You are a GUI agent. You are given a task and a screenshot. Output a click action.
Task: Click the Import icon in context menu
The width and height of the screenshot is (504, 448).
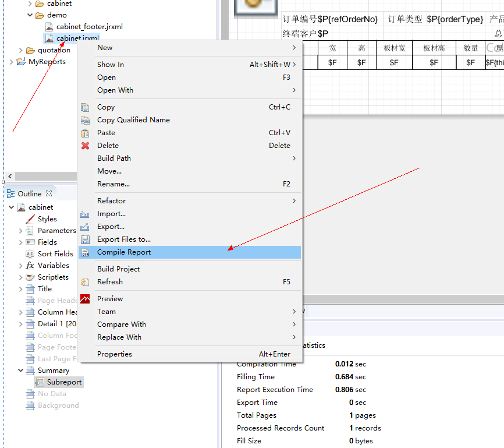pyautogui.click(x=85, y=214)
